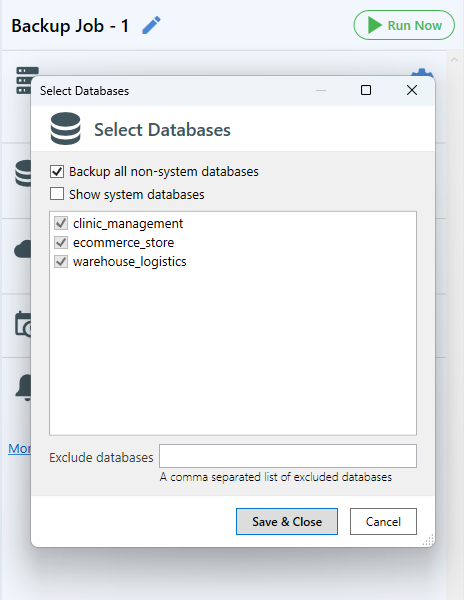Enable Show system databases checkbox
464x600 pixels.
click(x=57, y=194)
